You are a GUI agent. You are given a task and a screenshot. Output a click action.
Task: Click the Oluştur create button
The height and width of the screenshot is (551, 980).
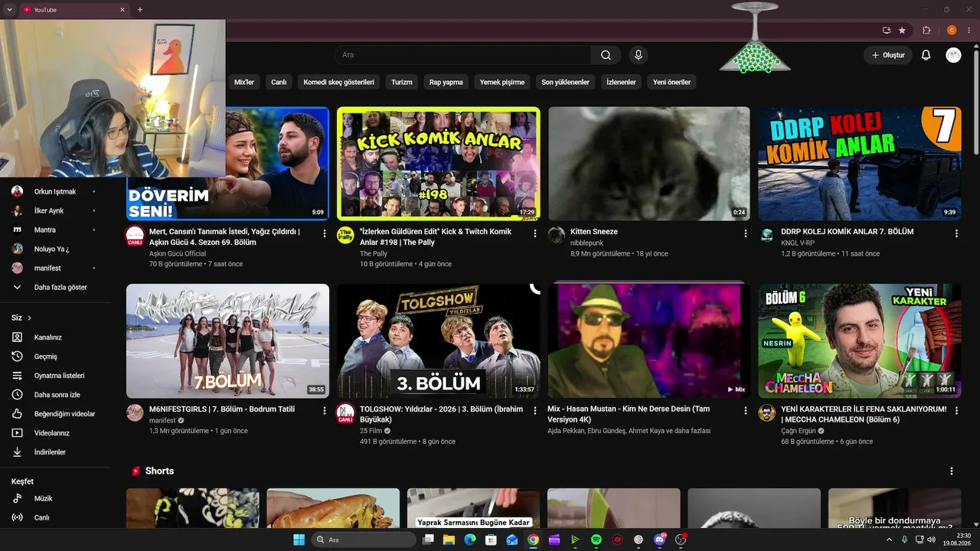pyautogui.click(x=888, y=55)
